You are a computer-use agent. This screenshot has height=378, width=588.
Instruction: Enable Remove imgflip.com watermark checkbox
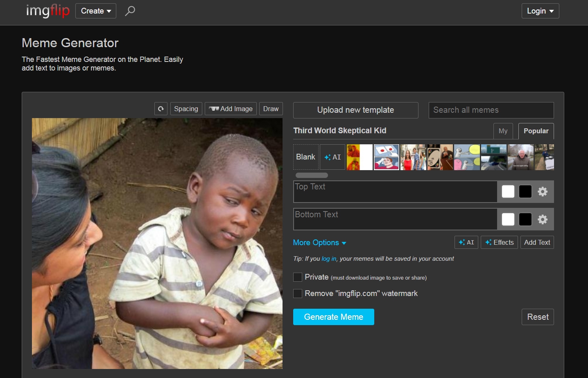coord(298,294)
